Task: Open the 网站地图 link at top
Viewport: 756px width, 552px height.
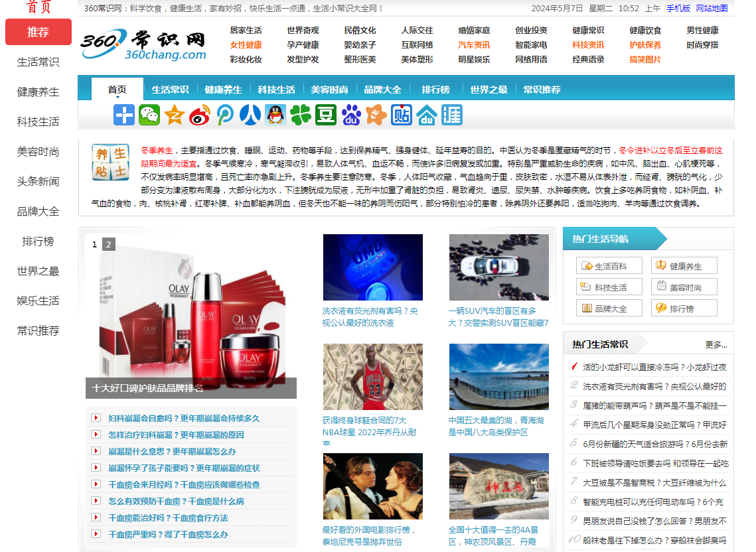Action: 712,9
